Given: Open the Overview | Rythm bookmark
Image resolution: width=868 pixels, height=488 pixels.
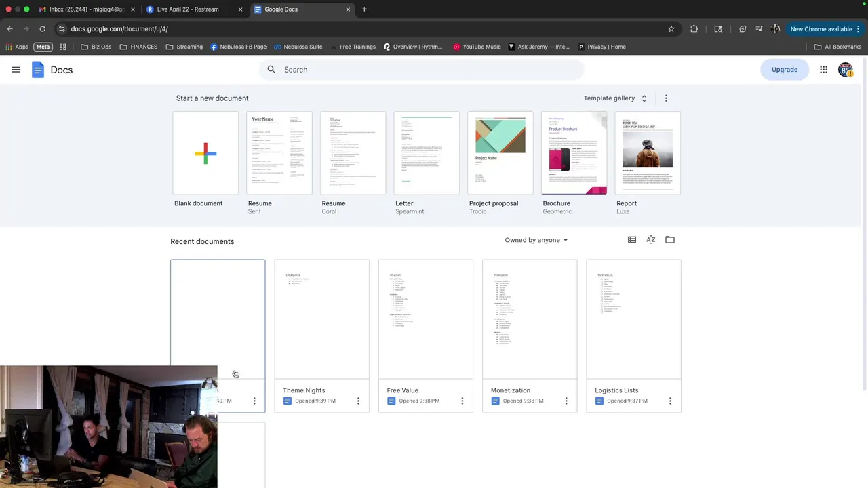Looking at the screenshot, I should pyautogui.click(x=413, y=47).
